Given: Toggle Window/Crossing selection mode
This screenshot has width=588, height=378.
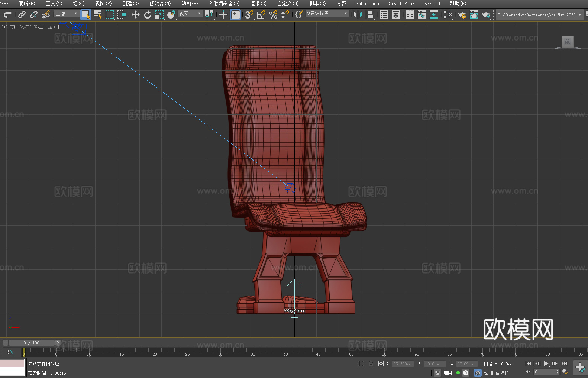Looking at the screenshot, I should pyautogui.click(x=122, y=14).
